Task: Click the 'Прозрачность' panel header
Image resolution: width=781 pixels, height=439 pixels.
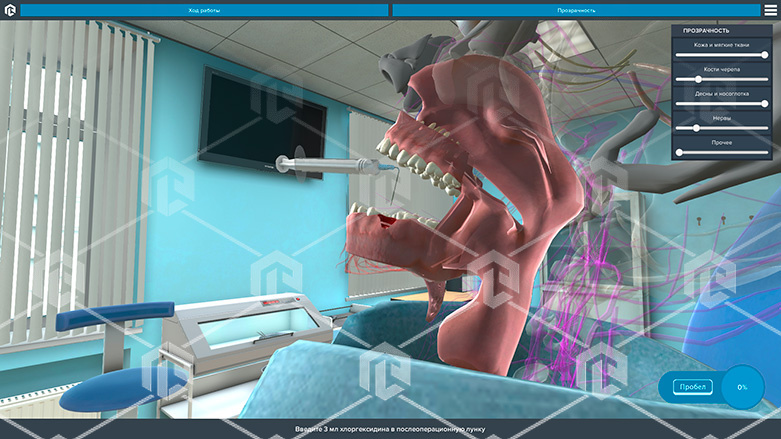Action: [x=706, y=31]
